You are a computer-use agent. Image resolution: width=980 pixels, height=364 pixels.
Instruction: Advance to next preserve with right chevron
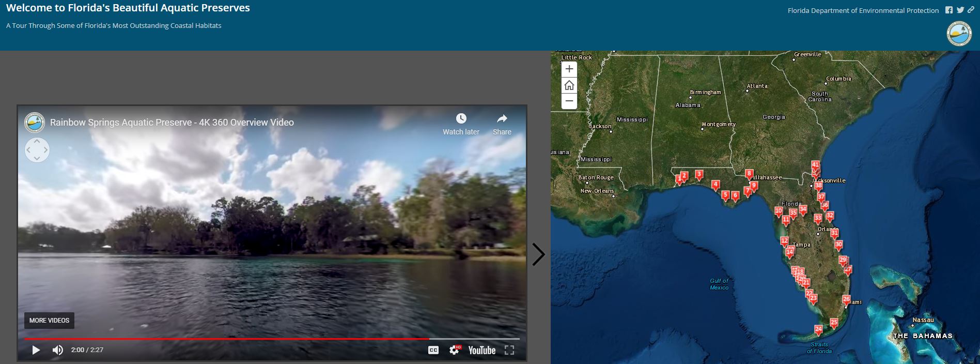(x=538, y=254)
